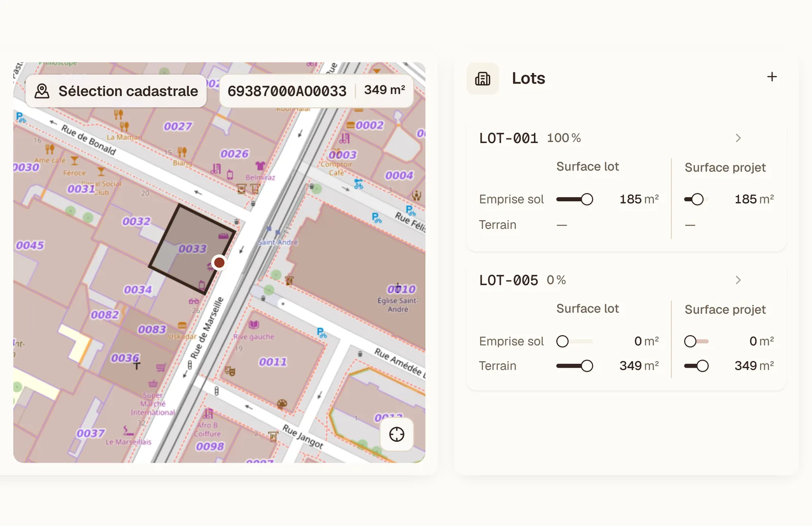Click the Rue de Marseille street label
The height and width of the screenshot is (526, 812).
click(207, 328)
